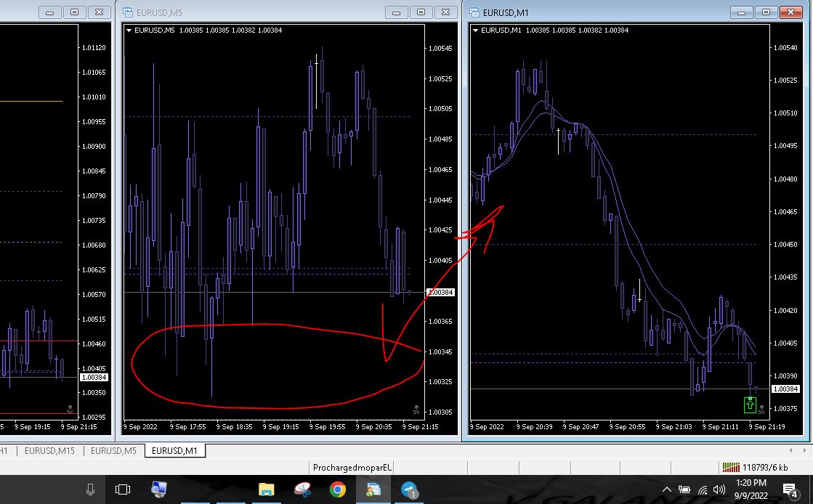Click the 9 Sep 17:55 label on M5 time axis

click(x=187, y=427)
